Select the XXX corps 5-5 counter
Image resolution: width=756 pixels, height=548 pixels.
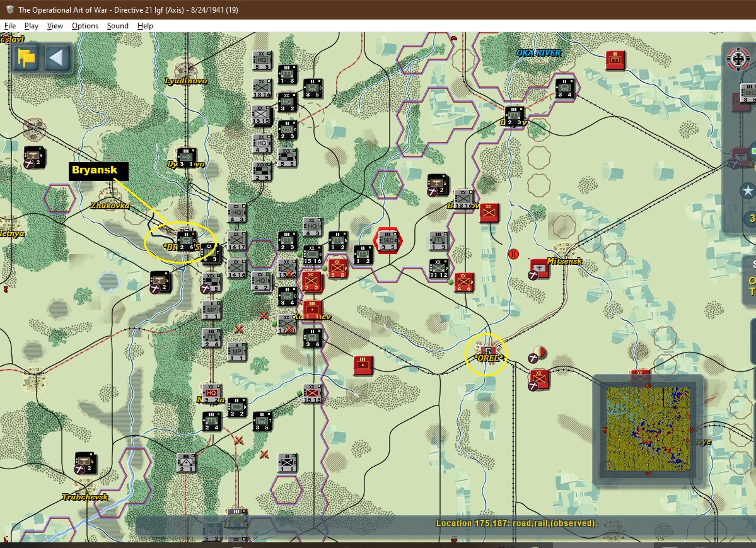pos(288,157)
